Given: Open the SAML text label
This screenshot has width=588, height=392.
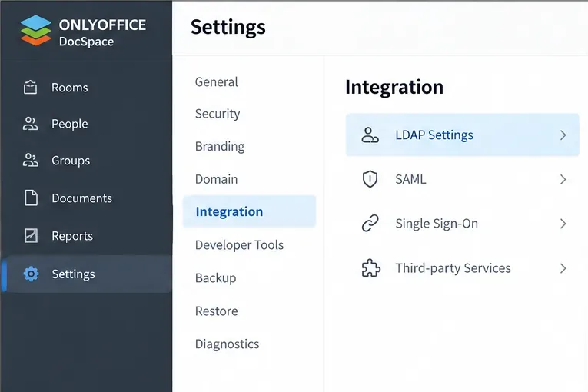Looking at the screenshot, I should [410, 179].
